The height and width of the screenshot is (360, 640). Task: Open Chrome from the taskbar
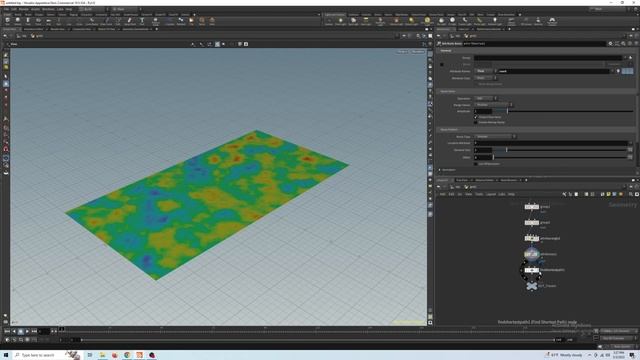click(127, 355)
